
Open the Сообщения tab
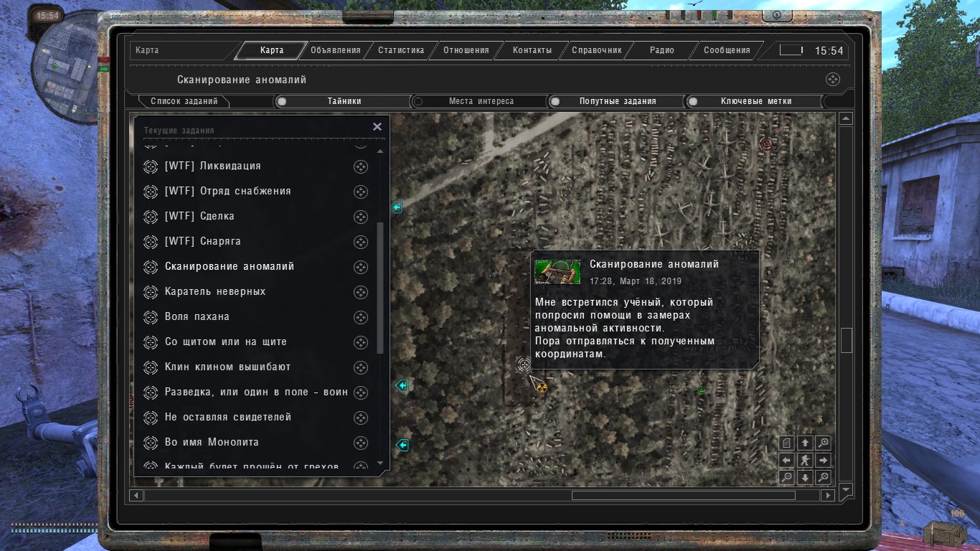coord(727,50)
